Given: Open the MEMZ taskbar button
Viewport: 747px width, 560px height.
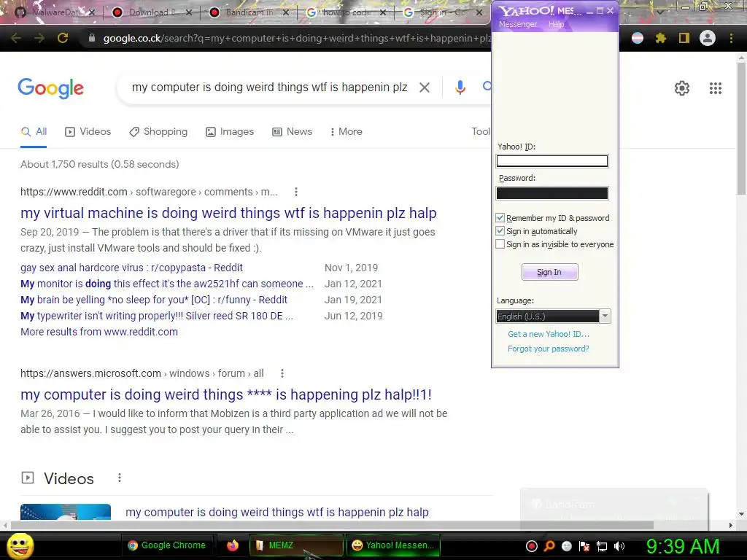Looking at the screenshot, I should coord(296,545).
